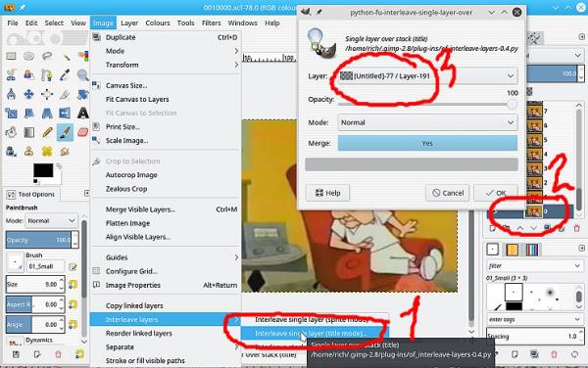
Task: Toggle the Merge Yes button
Action: click(x=427, y=143)
